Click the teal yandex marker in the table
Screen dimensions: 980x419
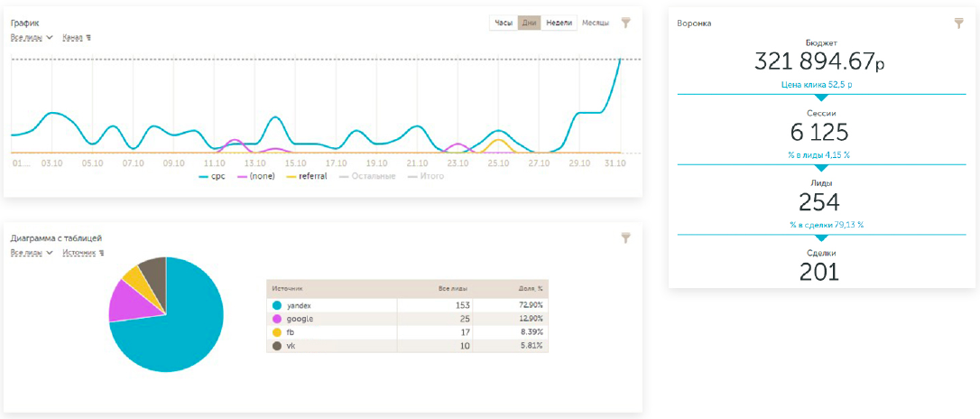[277, 306]
